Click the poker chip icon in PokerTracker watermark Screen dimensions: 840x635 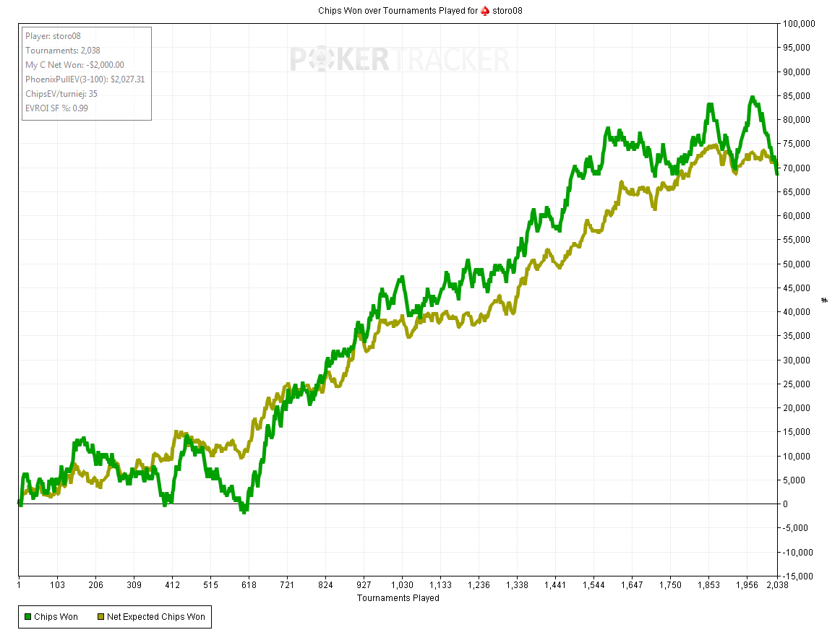coord(319,60)
